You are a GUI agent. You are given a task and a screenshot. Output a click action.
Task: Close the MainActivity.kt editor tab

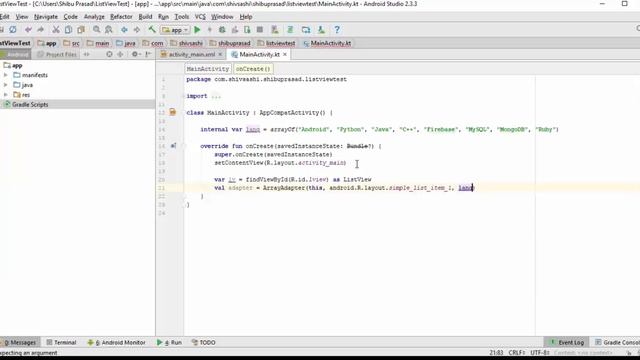pos(285,54)
